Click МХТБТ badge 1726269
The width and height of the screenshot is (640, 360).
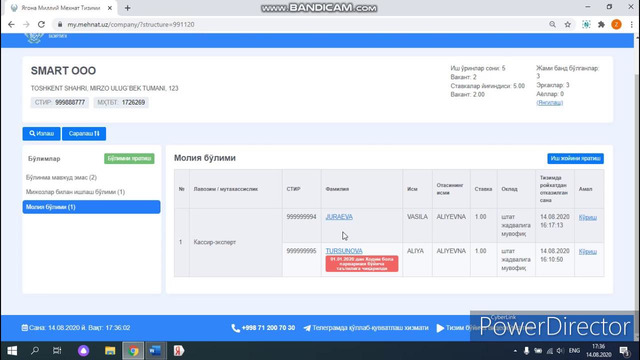tap(121, 102)
